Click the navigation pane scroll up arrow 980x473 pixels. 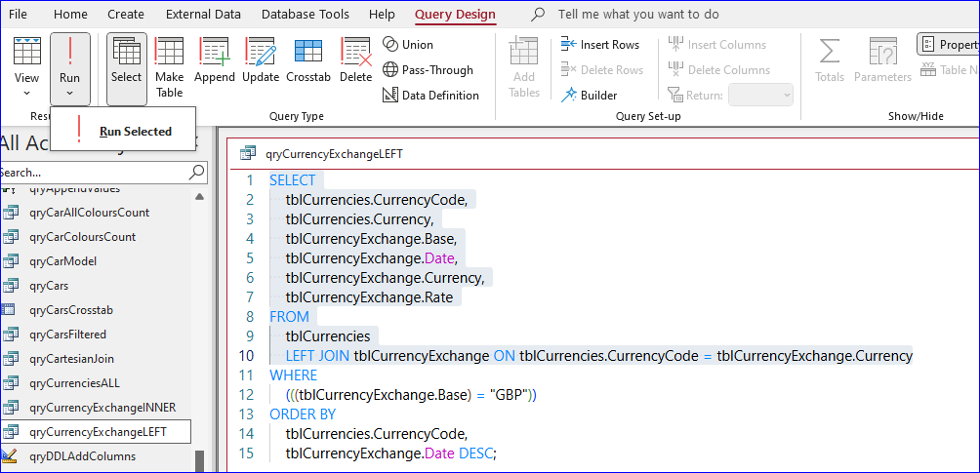[199, 197]
